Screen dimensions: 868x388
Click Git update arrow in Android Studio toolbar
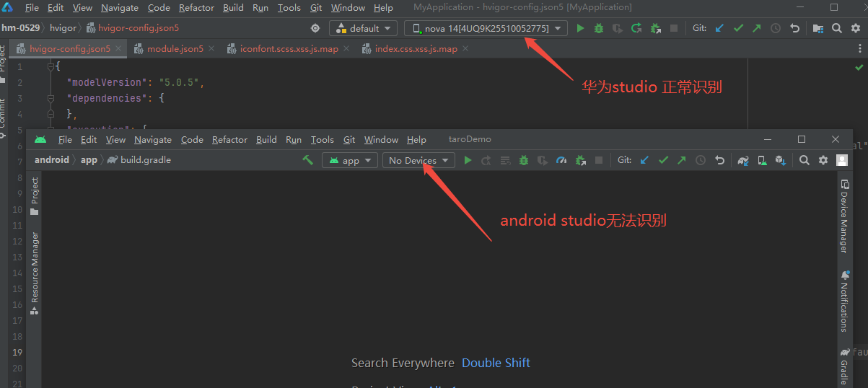click(x=644, y=160)
